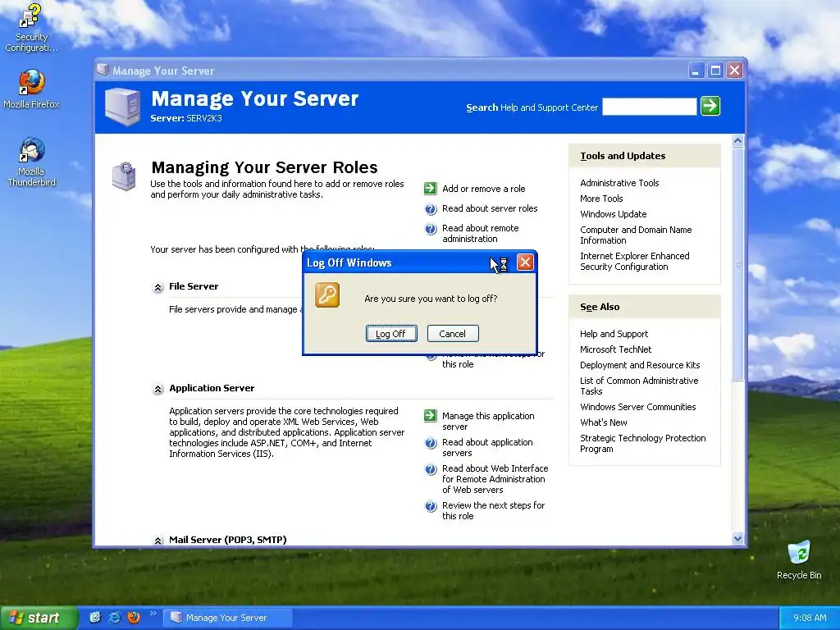This screenshot has height=630, width=840.
Task: Open Windows Update link
Action: coord(613,214)
